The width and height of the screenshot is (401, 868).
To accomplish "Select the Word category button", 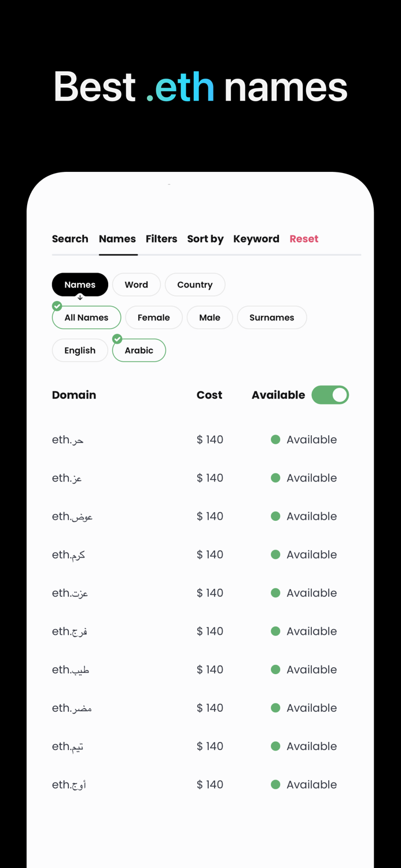I will [x=137, y=284].
